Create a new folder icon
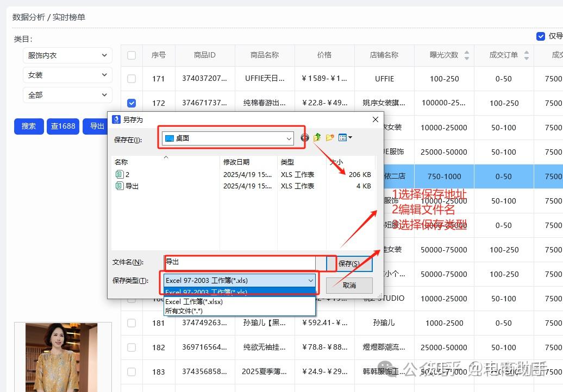Image resolution: width=563 pixels, height=392 pixels. coord(330,138)
